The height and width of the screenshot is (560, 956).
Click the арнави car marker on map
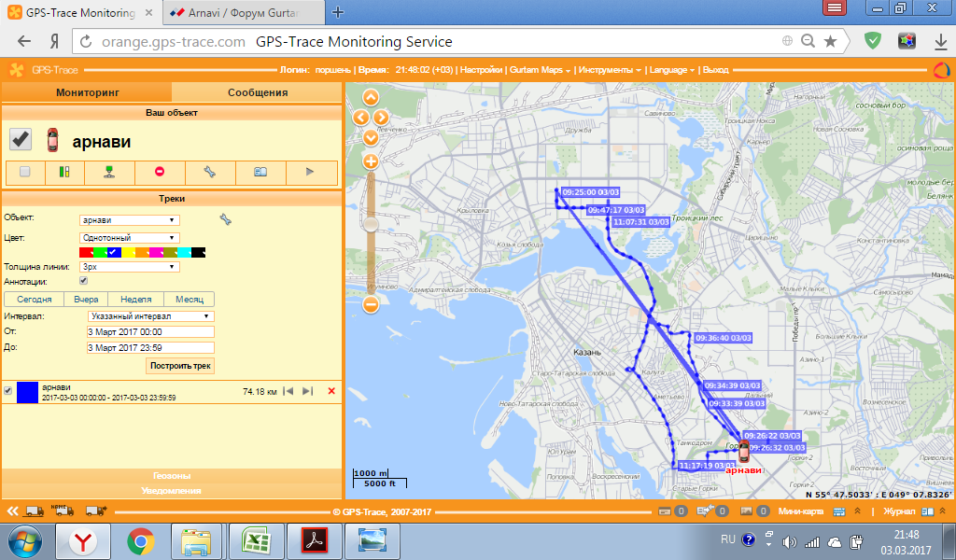tap(744, 453)
